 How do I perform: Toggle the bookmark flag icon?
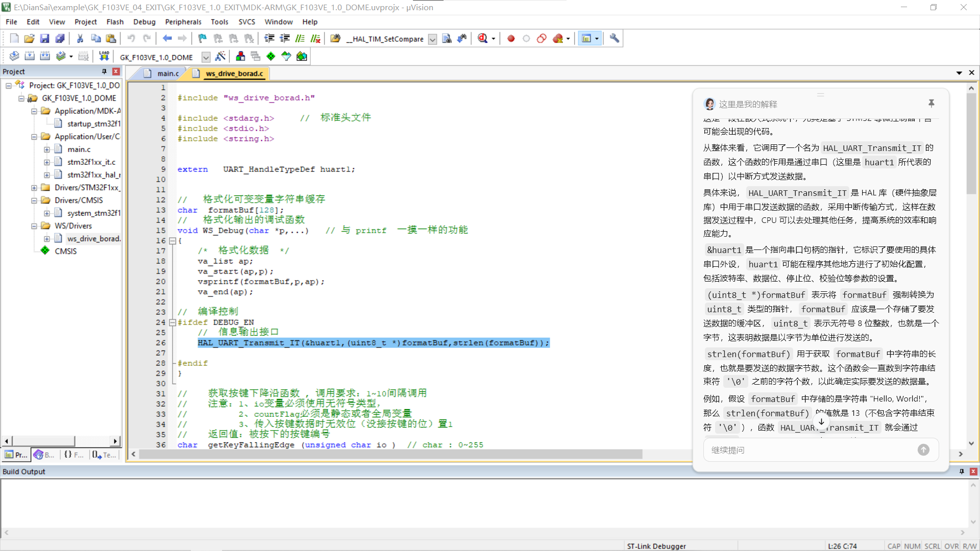point(203,39)
